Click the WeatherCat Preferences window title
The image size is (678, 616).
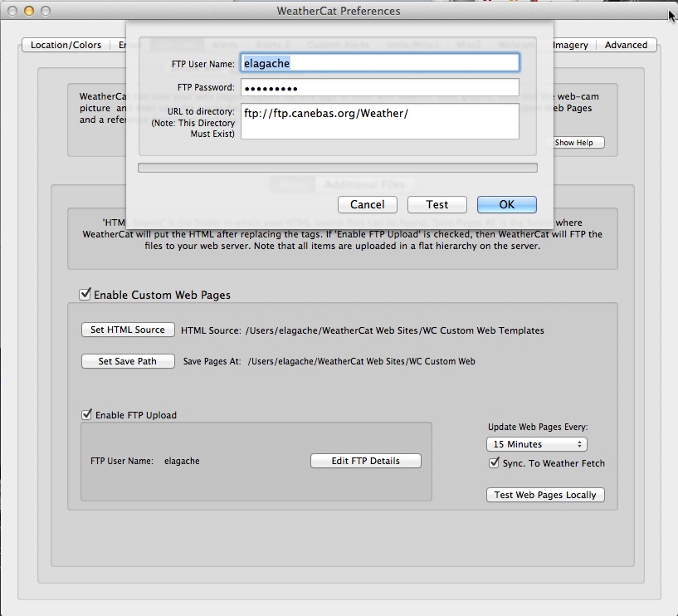click(x=339, y=11)
